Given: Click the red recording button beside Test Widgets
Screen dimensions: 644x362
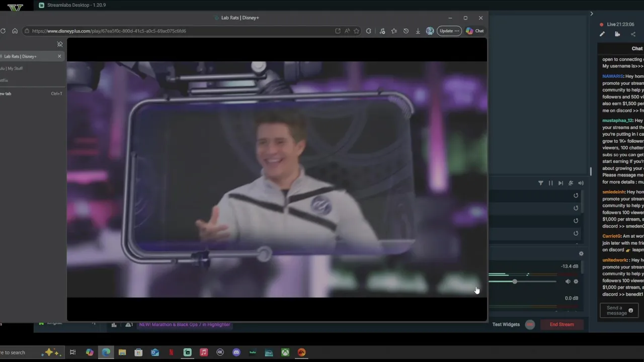Looking at the screenshot, I should point(530,324).
